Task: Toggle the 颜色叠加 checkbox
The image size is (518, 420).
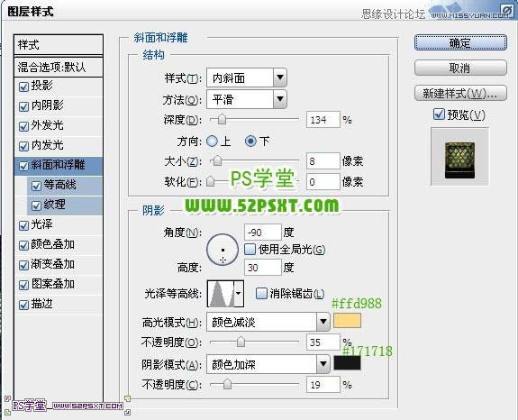Action: pyautogui.click(x=23, y=245)
